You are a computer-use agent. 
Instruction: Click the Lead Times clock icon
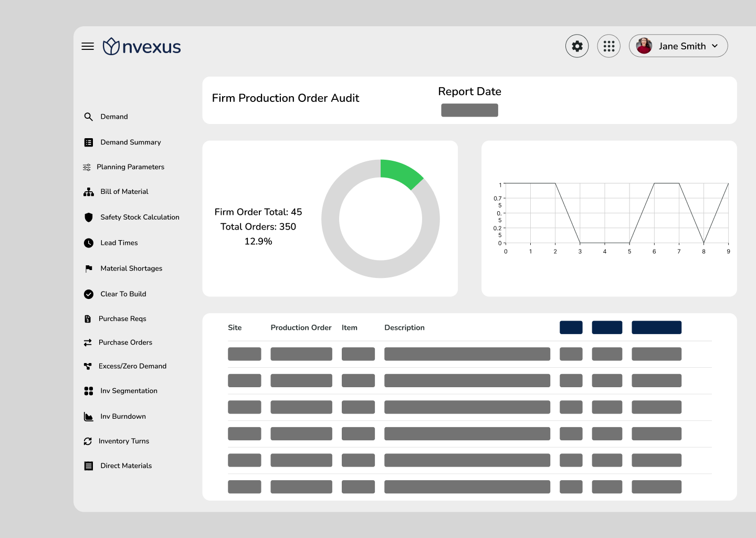tap(89, 243)
